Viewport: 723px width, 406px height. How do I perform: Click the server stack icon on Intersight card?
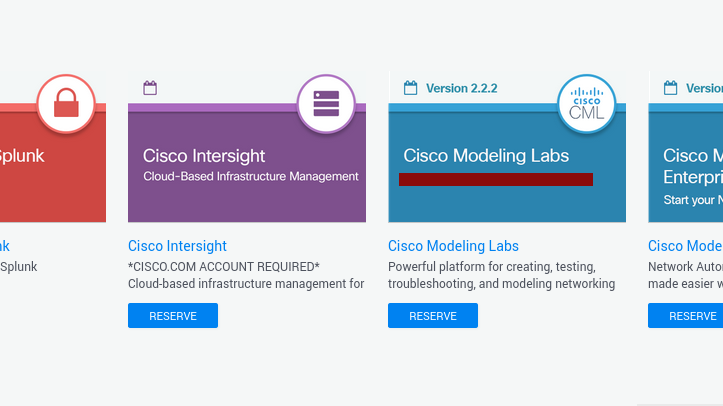326,104
